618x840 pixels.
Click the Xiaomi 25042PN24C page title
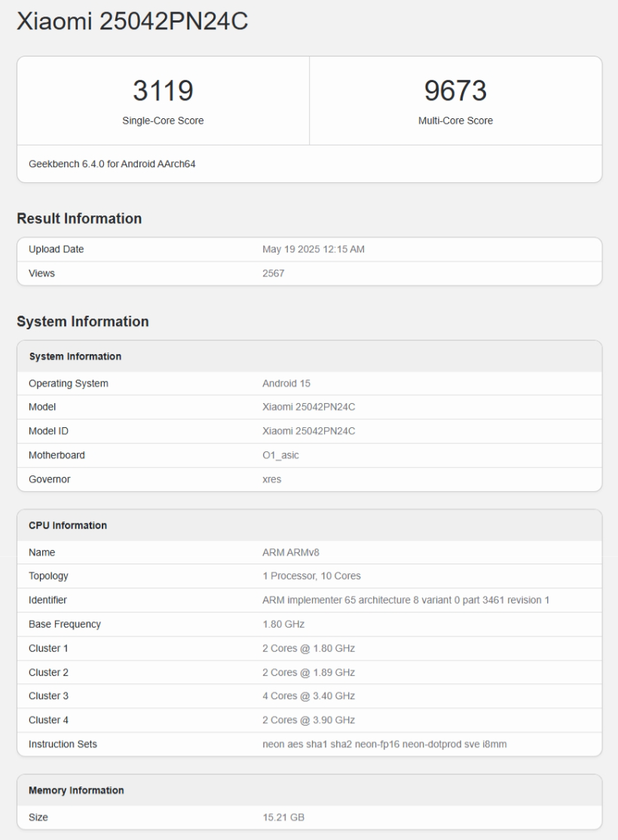click(x=133, y=23)
